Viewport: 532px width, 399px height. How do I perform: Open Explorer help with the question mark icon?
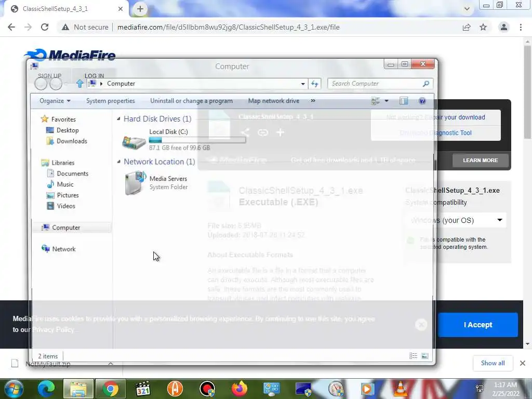[422, 101]
